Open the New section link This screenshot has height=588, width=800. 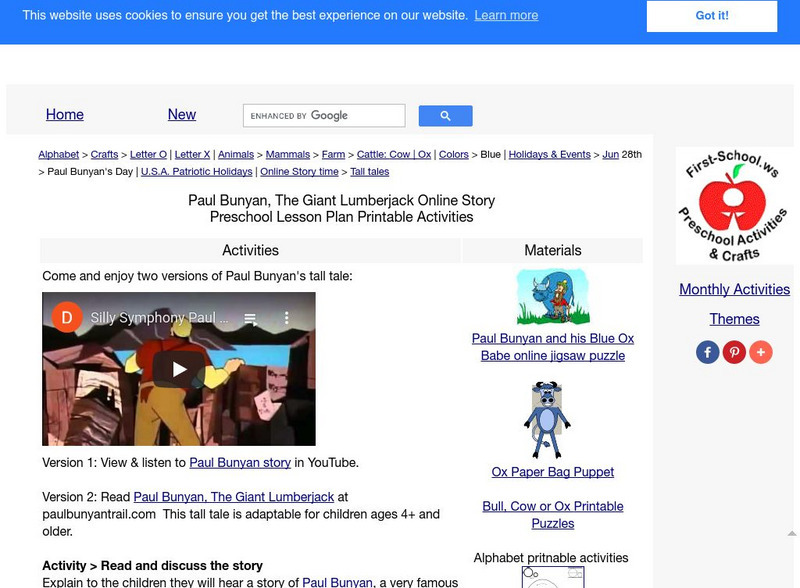pos(182,114)
